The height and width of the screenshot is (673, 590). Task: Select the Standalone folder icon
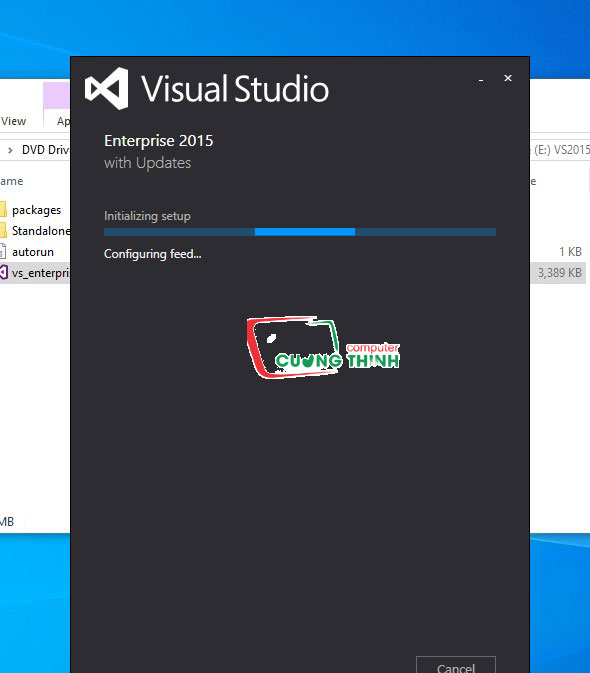click(3, 230)
